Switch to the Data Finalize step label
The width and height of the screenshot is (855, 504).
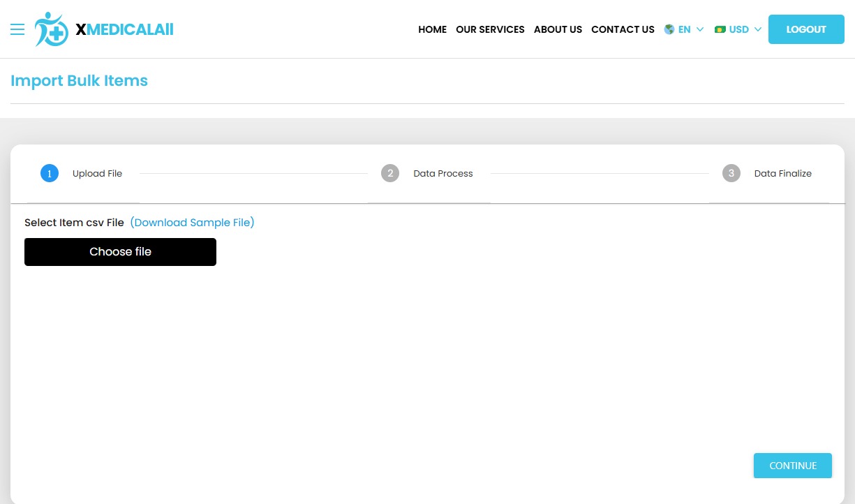click(782, 174)
